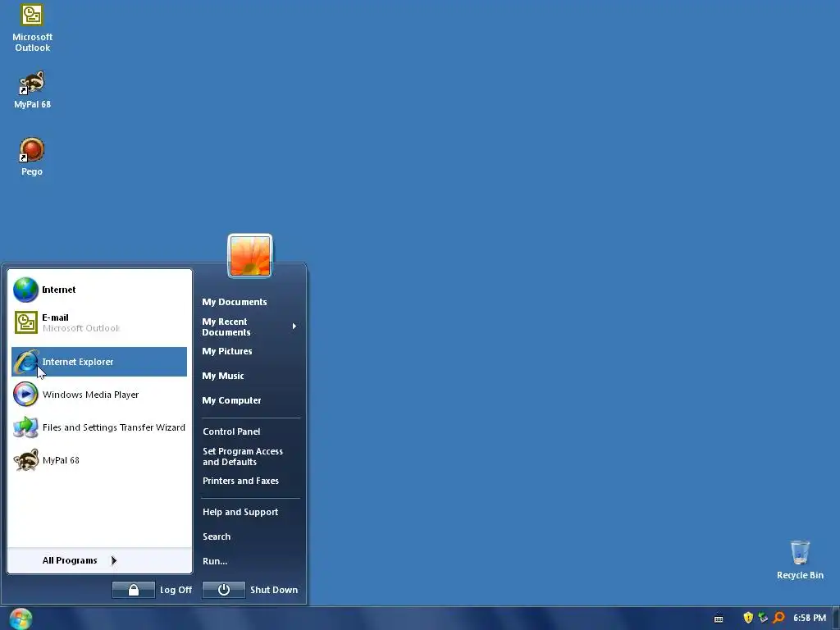
Task: Expand My Recent Documents submenu arrow
Action: tap(294, 326)
